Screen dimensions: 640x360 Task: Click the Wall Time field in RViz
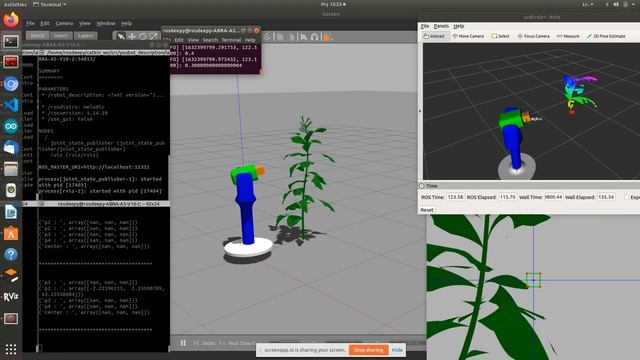[553, 197]
